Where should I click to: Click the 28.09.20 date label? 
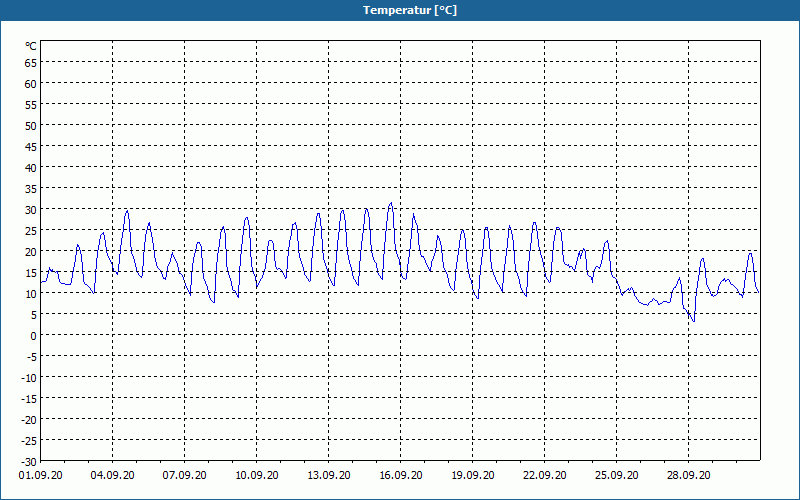click(688, 475)
